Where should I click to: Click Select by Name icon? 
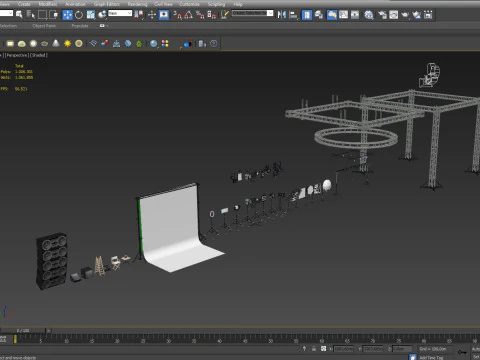click(31, 14)
